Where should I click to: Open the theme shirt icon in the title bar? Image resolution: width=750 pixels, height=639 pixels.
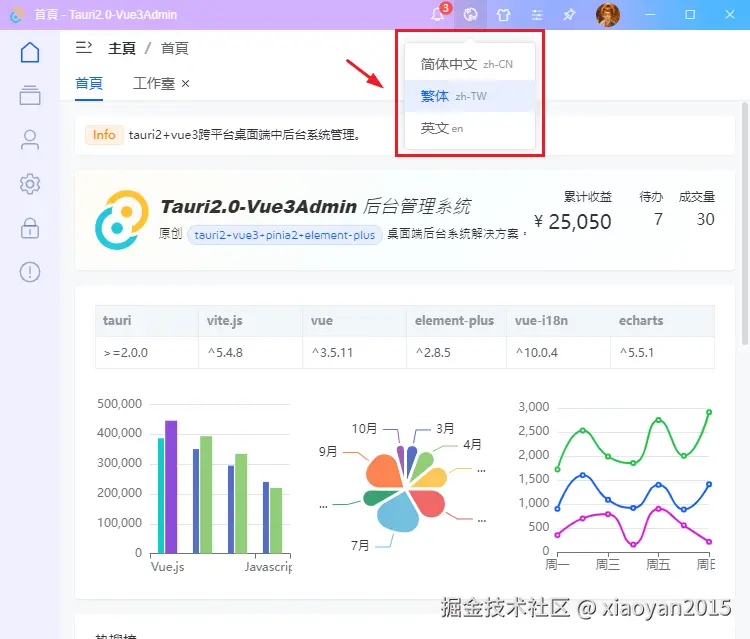coord(503,15)
